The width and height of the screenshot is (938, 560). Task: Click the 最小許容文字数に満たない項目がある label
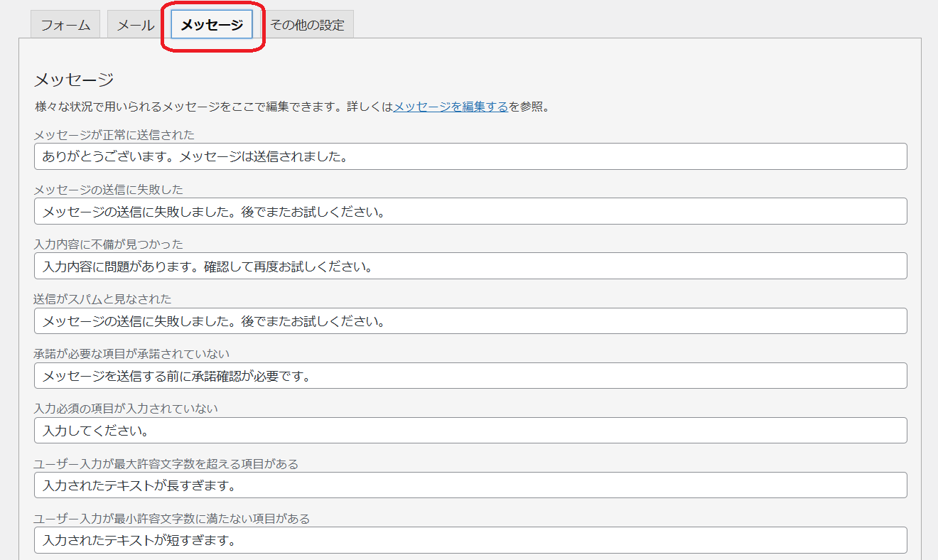172,518
